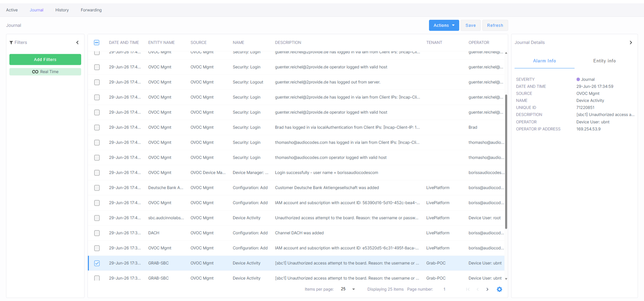Open the Alarm Info tab

(544, 61)
